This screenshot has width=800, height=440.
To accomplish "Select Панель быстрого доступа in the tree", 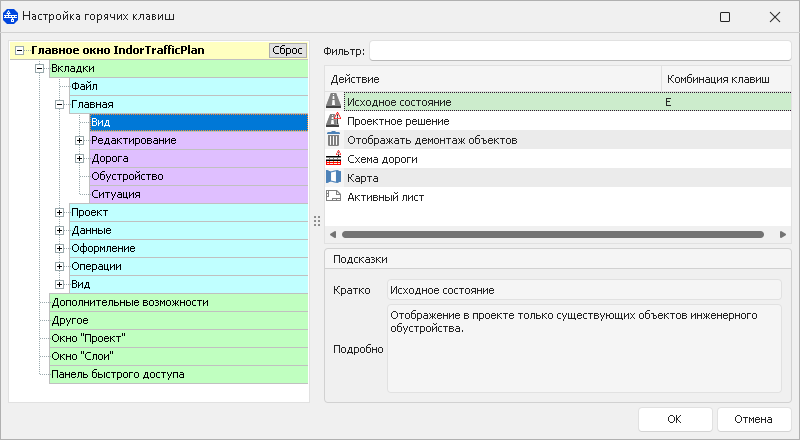I will click(117, 374).
